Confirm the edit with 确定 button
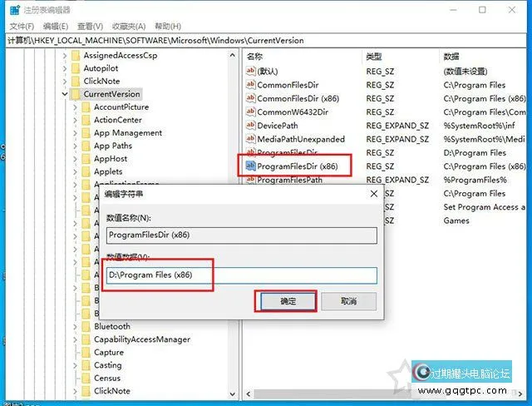The width and height of the screenshot is (532, 406). (288, 301)
